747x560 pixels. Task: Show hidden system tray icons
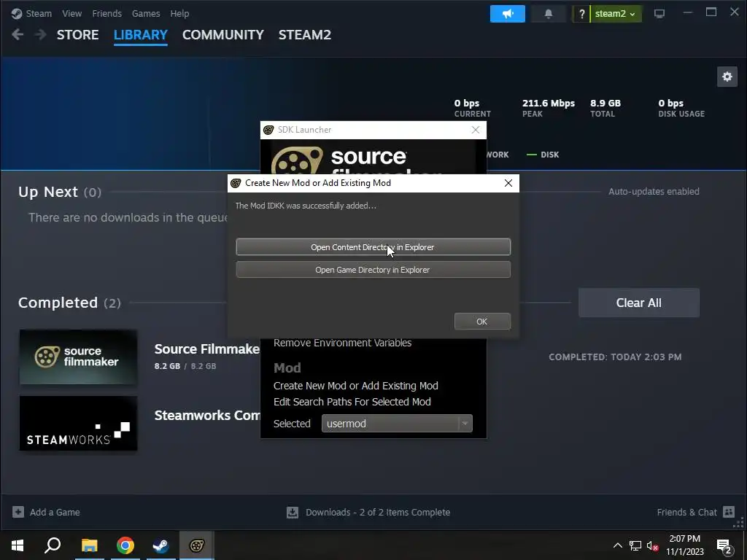(x=617, y=545)
